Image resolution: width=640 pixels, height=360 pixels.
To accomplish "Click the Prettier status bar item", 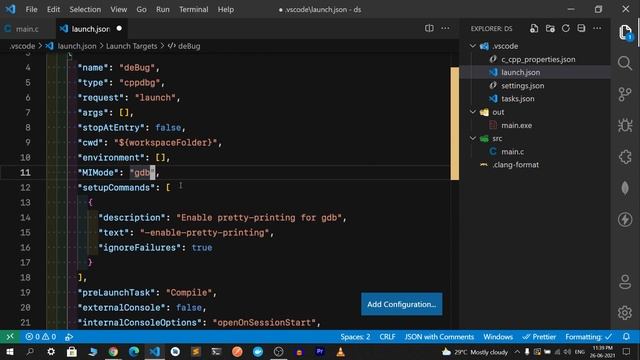I will click(539, 337).
